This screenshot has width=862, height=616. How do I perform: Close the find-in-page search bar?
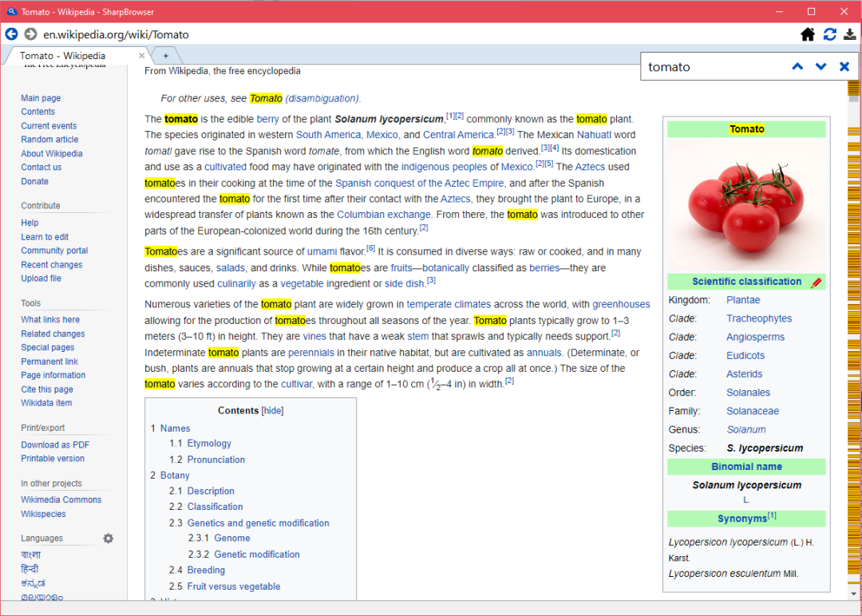click(x=844, y=67)
